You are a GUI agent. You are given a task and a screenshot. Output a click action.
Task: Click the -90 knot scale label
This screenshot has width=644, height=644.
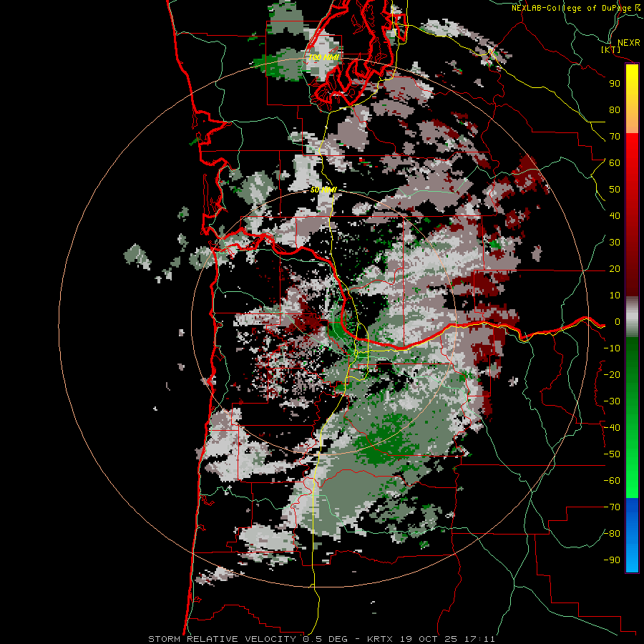(612, 560)
